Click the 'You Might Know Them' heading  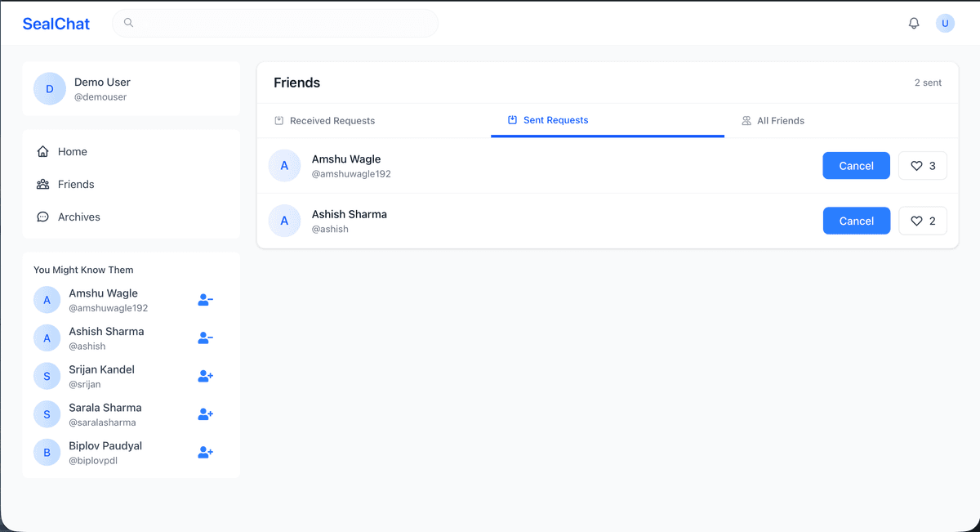tap(83, 270)
